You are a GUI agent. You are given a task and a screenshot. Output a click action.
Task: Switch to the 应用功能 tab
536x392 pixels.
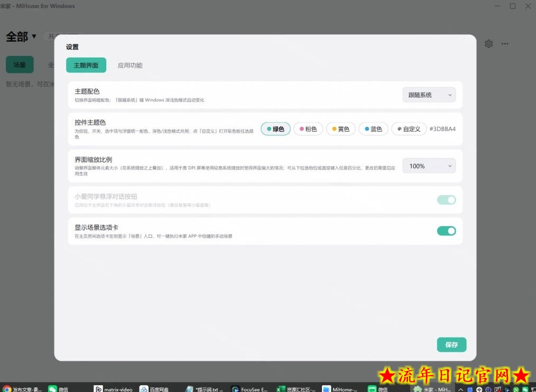point(130,66)
